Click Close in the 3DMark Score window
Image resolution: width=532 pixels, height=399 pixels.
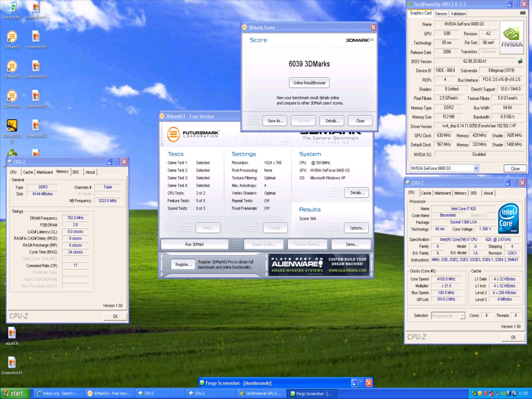point(360,121)
